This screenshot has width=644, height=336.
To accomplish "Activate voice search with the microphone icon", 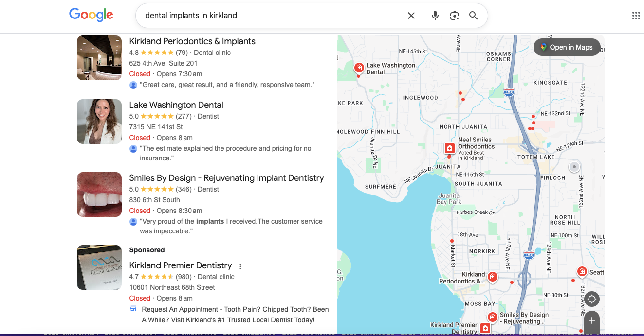I will coord(435,15).
